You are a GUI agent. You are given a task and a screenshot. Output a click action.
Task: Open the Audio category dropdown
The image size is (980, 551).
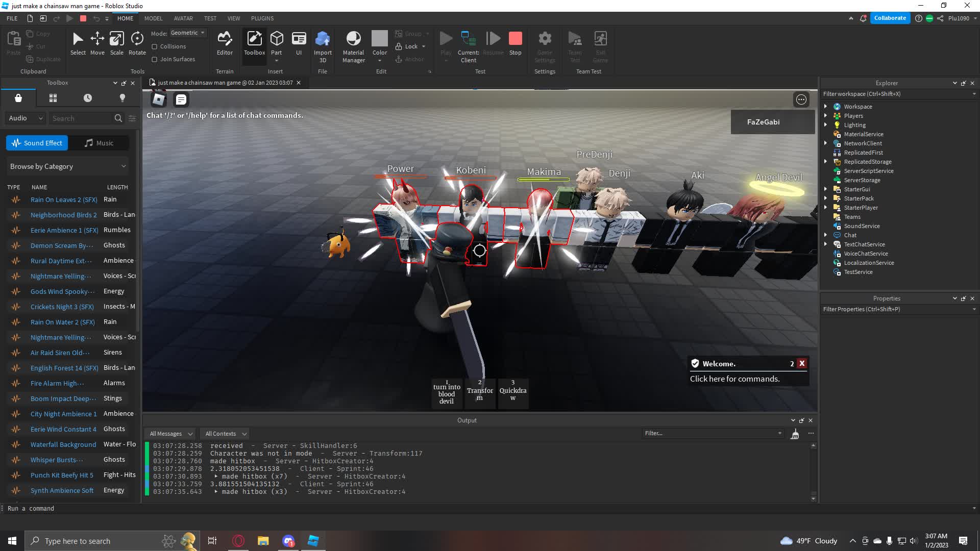point(26,118)
